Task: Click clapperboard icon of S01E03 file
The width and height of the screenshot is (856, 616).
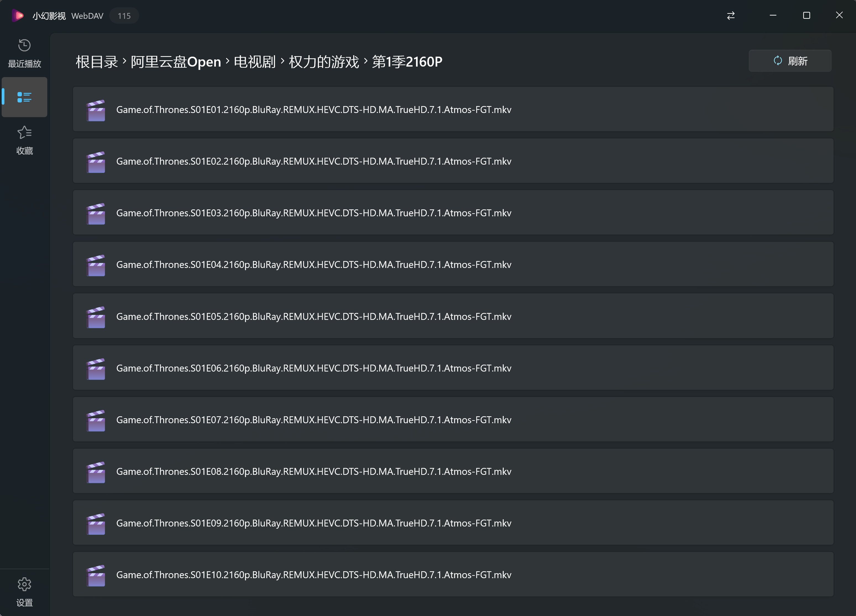Action: coord(95,214)
